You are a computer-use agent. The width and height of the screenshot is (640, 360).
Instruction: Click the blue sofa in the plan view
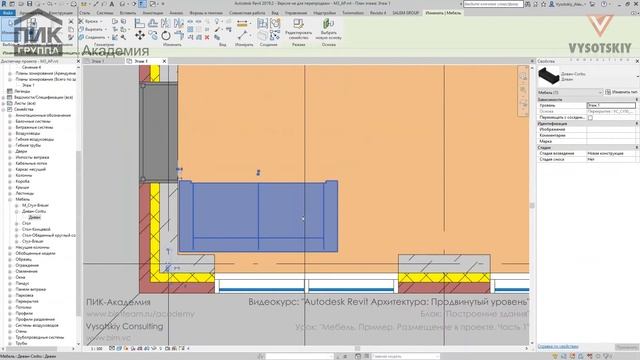point(258,216)
